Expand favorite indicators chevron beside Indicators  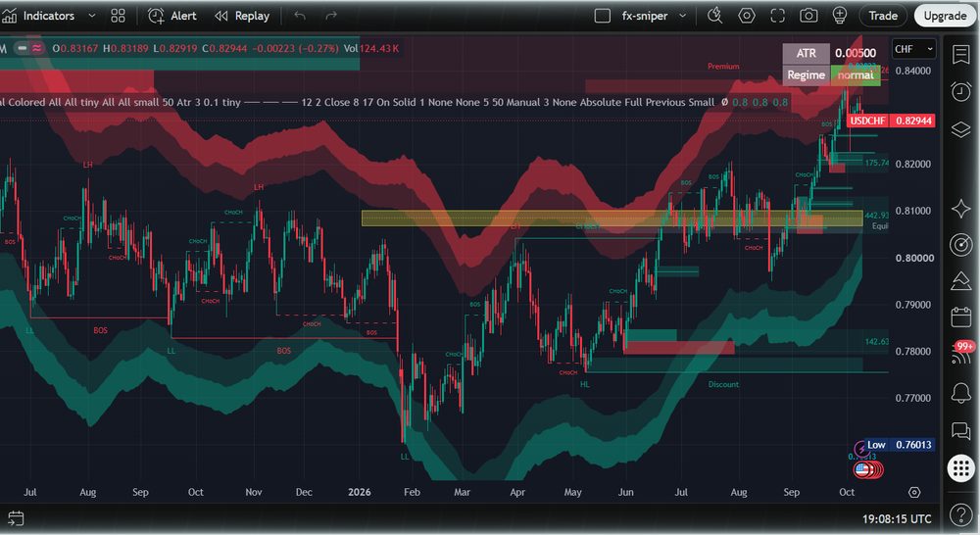(92, 16)
